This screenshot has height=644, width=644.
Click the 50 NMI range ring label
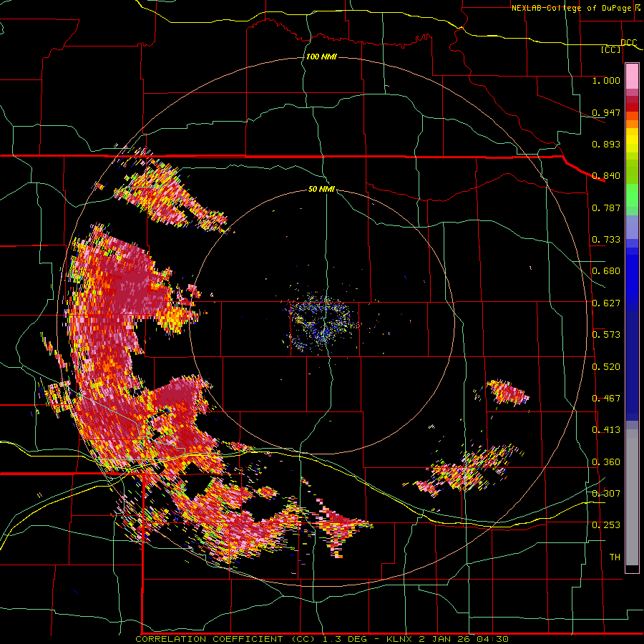click(x=321, y=189)
